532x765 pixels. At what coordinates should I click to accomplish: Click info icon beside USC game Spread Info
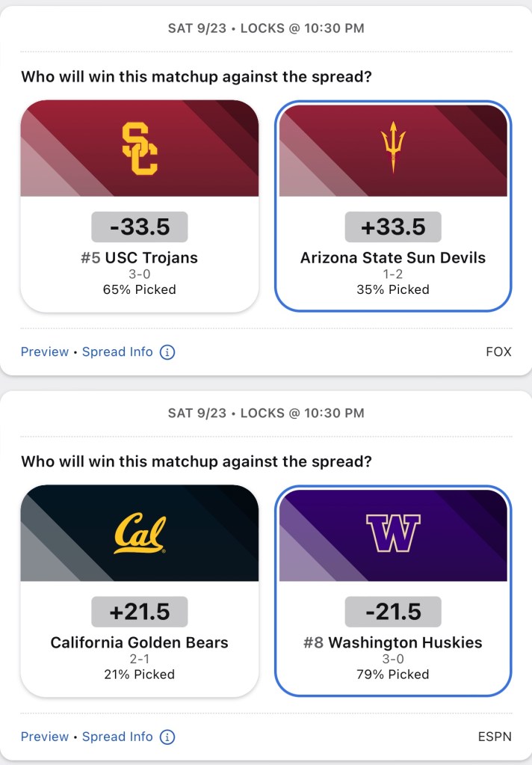pos(167,351)
